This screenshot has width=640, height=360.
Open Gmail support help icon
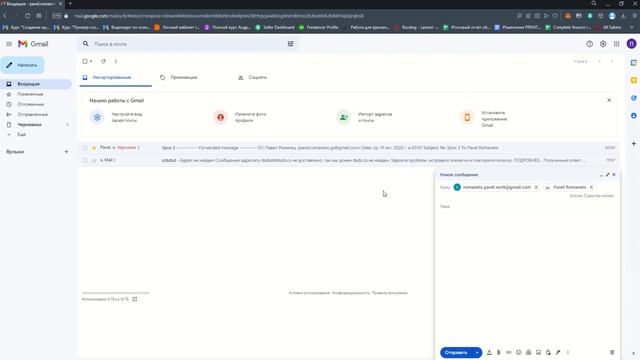point(589,44)
